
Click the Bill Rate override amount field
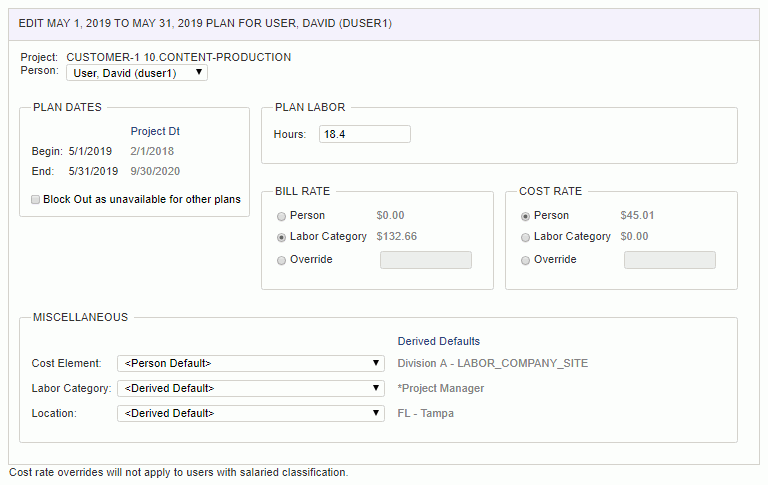[x=426, y=260]
